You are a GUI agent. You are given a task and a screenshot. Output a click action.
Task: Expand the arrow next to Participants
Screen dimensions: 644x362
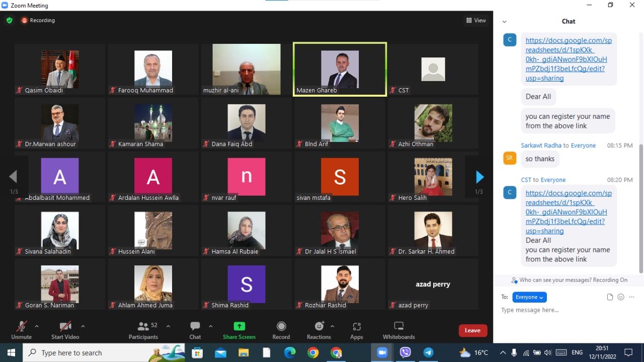[168, 326]
